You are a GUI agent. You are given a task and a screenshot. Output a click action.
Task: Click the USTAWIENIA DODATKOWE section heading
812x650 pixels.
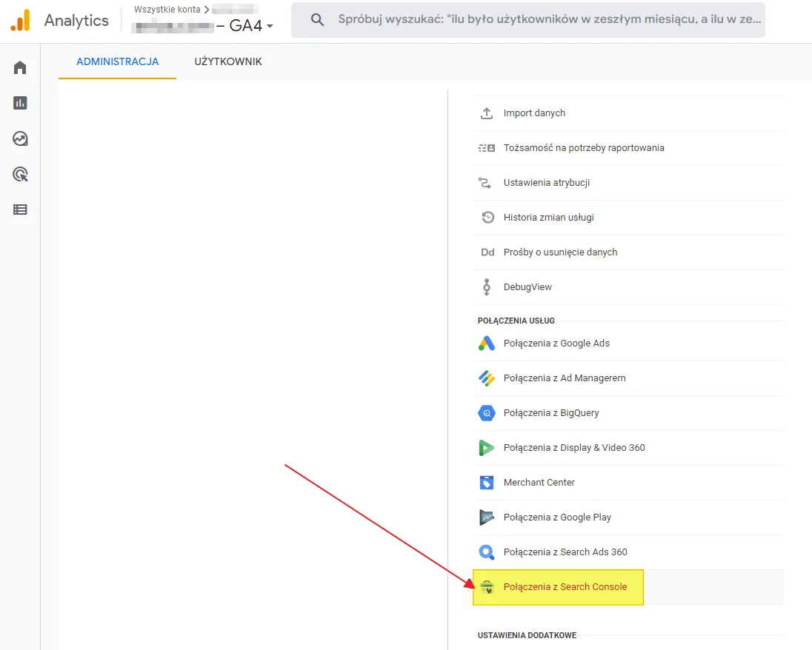pyautogui.click(x=527, y=635)
